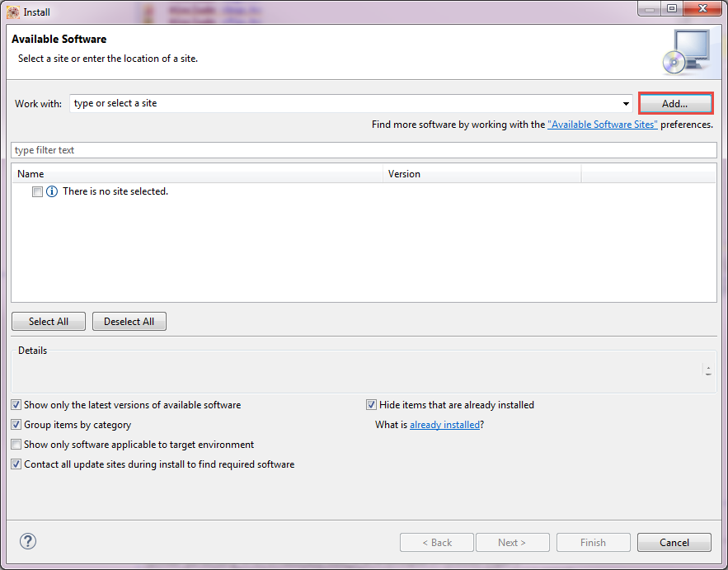Toggle Group items by category checkbox
Image resolution: width=728 pixels, height=570 pixels.
(x=16, y=425)
